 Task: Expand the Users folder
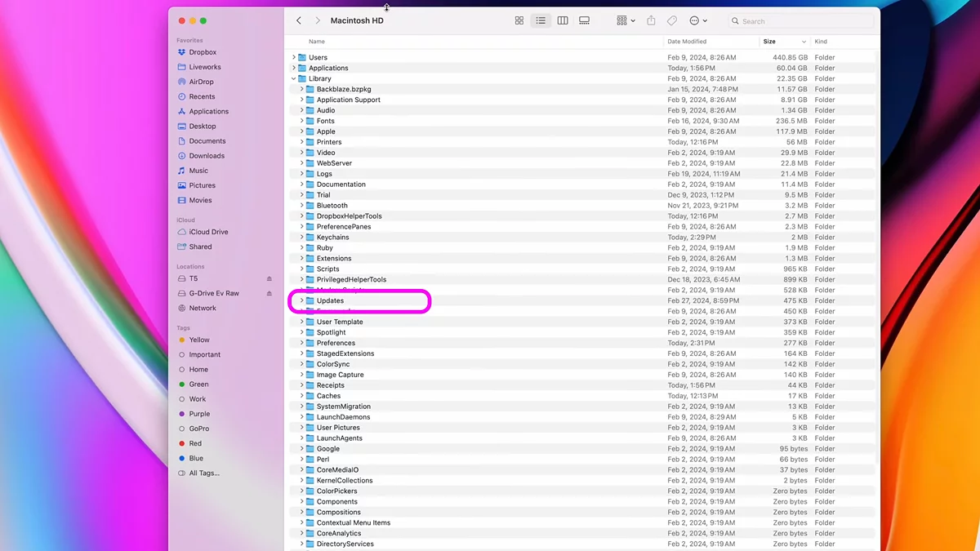294,57
